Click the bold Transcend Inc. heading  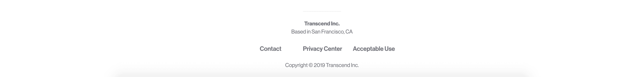pos(322,23)
